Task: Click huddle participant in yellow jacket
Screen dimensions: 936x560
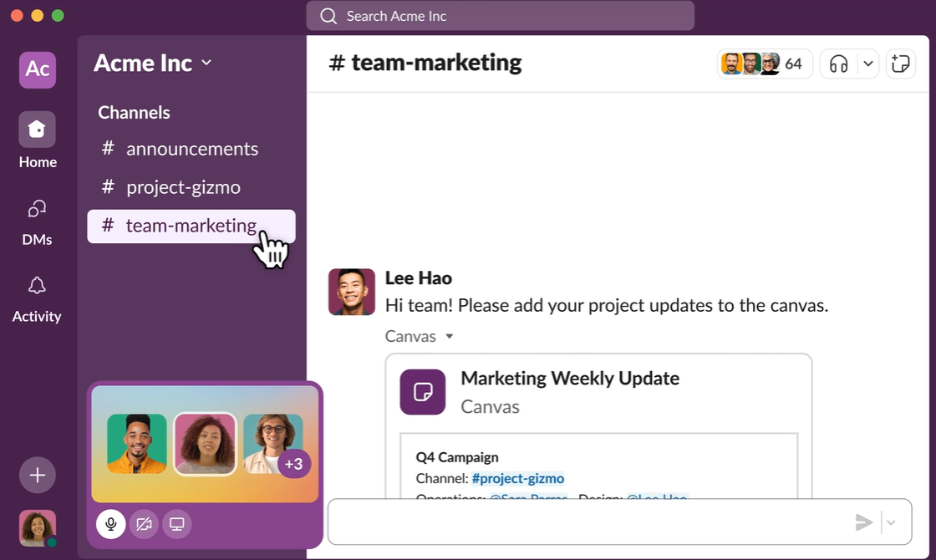Action: click(x=137, y=444)
